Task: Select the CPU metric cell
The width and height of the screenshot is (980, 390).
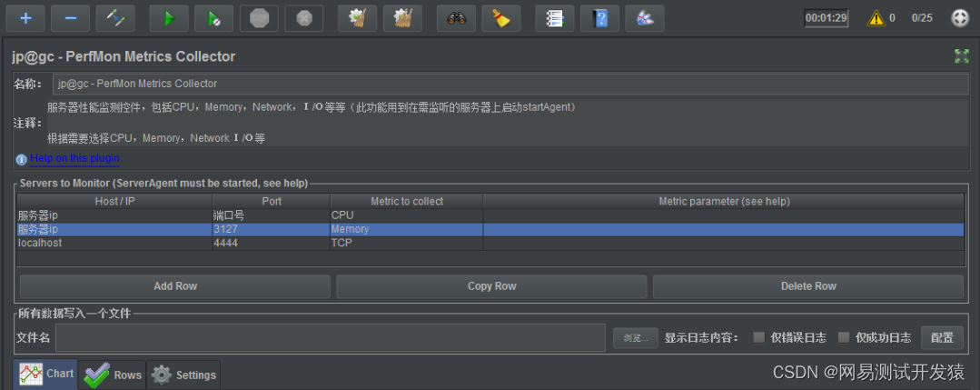Action: (407, 215)
